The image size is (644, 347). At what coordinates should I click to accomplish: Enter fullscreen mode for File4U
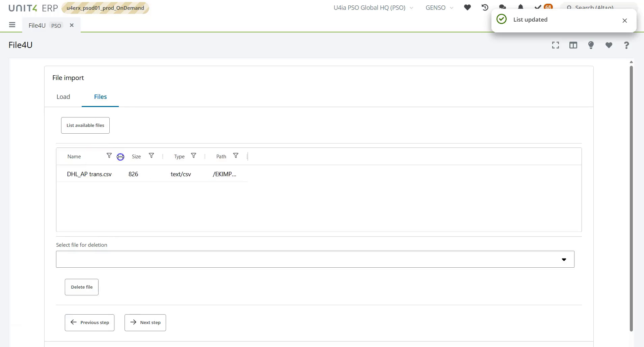556,45
